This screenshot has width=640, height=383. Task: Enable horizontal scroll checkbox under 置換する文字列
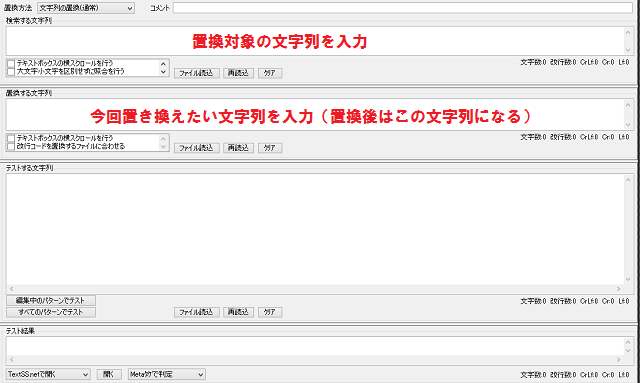(x=11, y=138)
